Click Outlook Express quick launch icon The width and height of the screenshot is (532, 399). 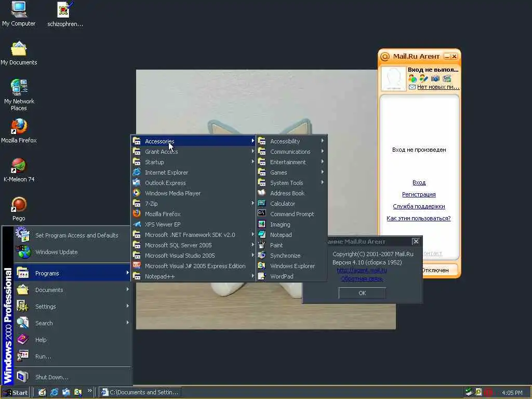click(66, 392)
